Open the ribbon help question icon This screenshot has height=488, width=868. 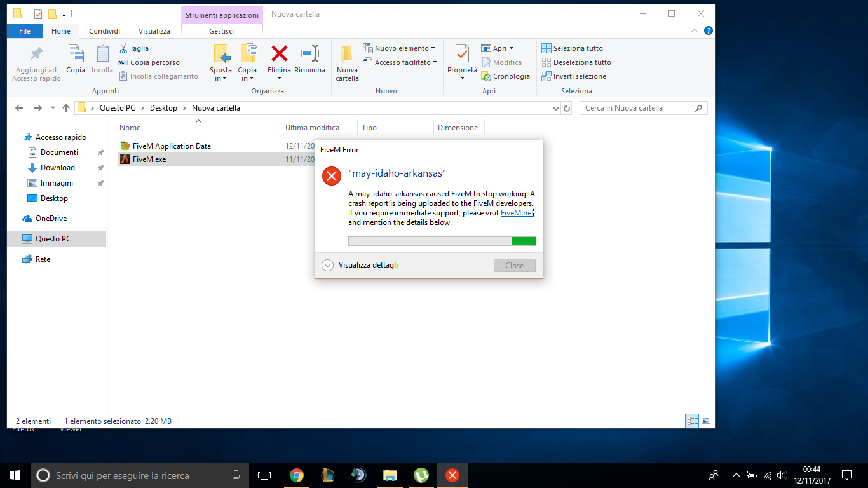point(709,30)
